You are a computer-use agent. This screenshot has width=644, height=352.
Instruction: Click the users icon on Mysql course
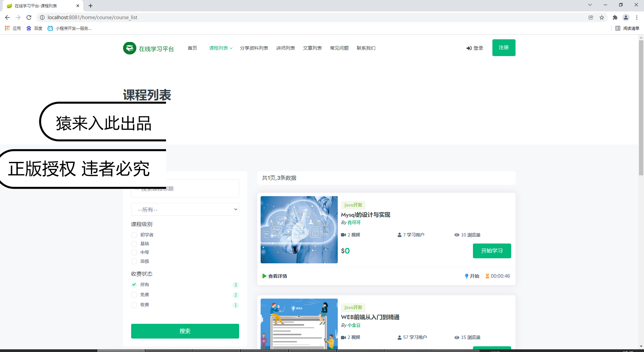click(399, 235)
